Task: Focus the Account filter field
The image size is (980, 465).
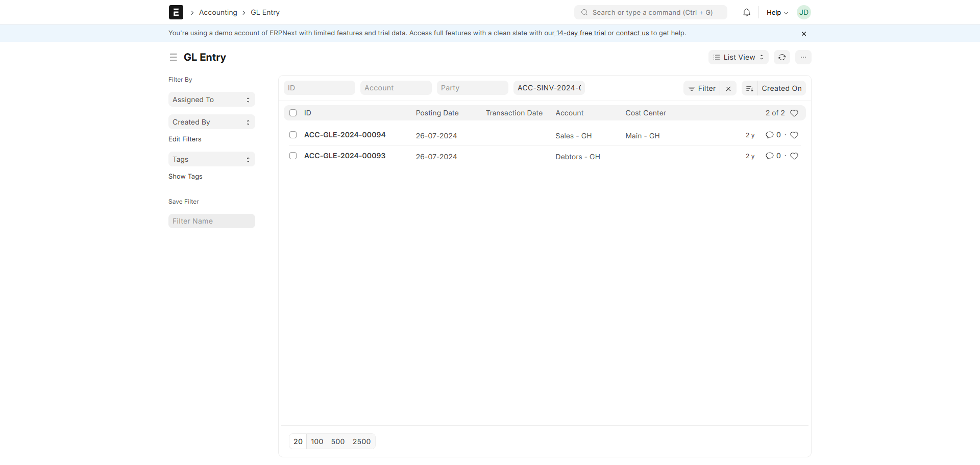Action: 396,88
